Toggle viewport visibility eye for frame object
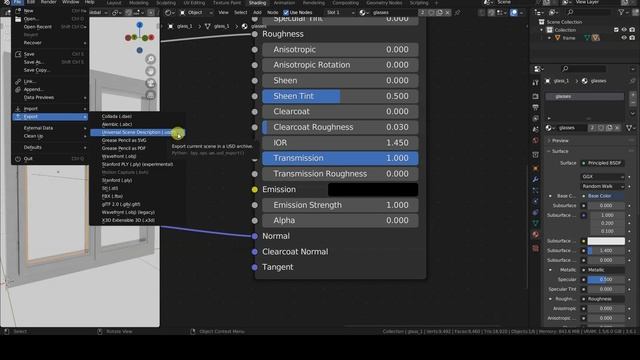The image size is (640, 360). (x=624, y=38)
